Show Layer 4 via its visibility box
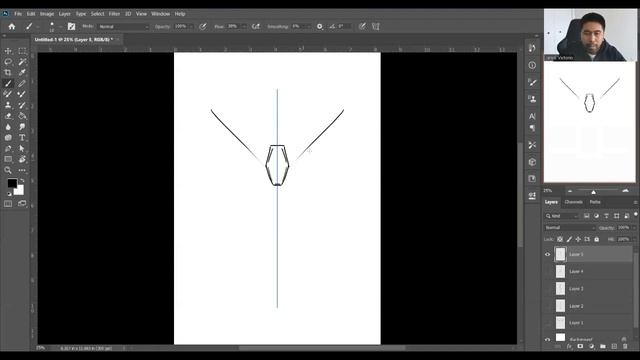640x360 pixels. click(547, 271)
